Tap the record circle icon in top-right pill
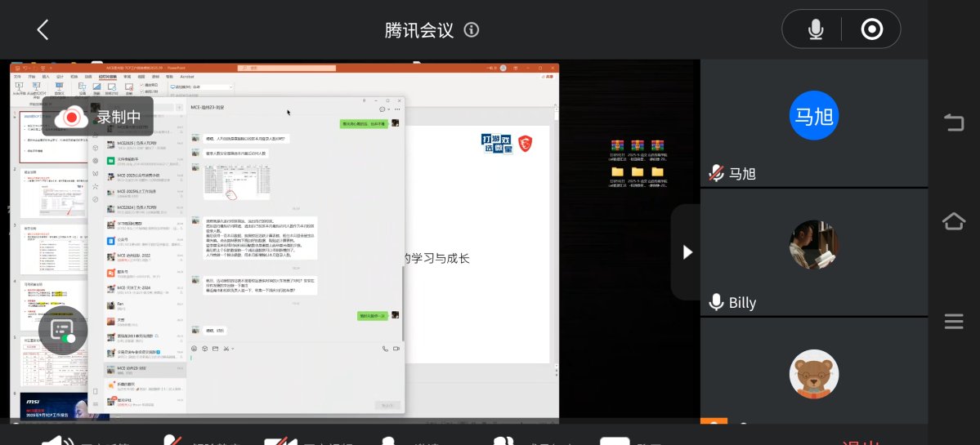The height and width of the screenshot is (445, 980). coord(871,30)
